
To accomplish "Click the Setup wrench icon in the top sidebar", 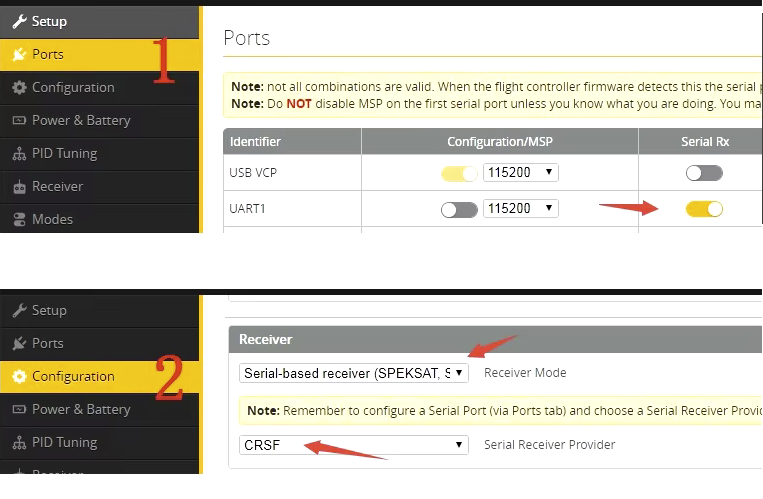I will (x=19, y=21).
